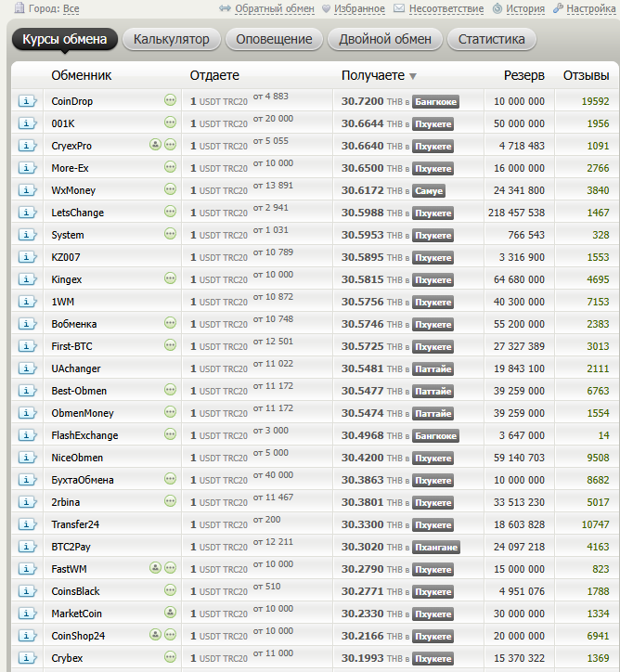Screen dimensions: 620x672
Task: Click the arrows icon beside Обратный обмен
Action: pyautogui.click(x=225, y=8)
